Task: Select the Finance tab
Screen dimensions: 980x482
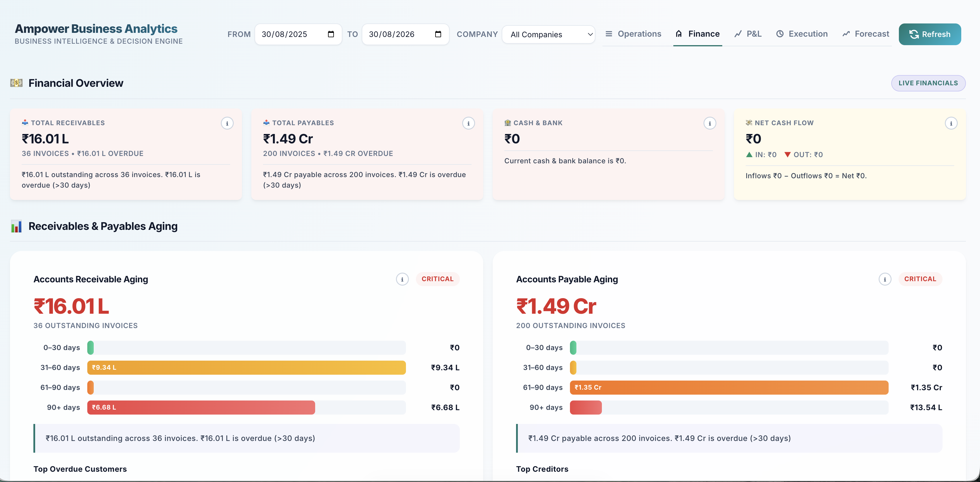Action: (697, 34)
